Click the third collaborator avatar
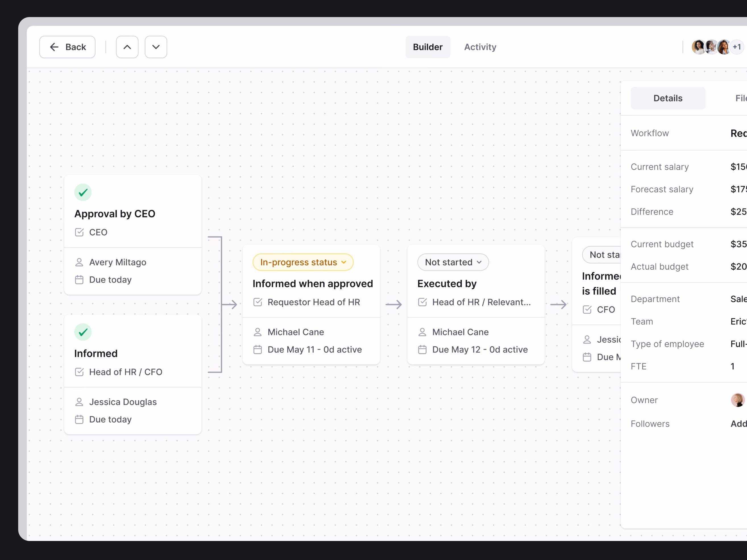Image resolution: width=747 pixels, height=560 pixels. (724, 47)
